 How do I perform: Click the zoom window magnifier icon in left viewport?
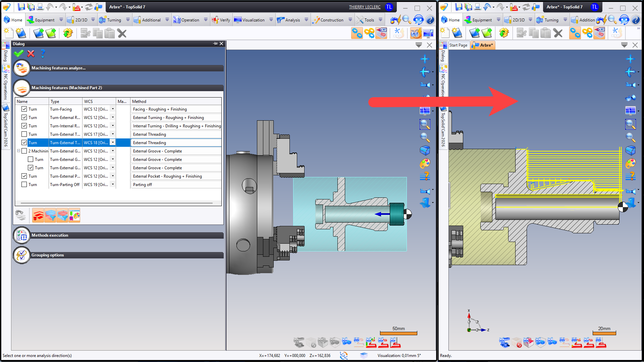coord(425,124)
